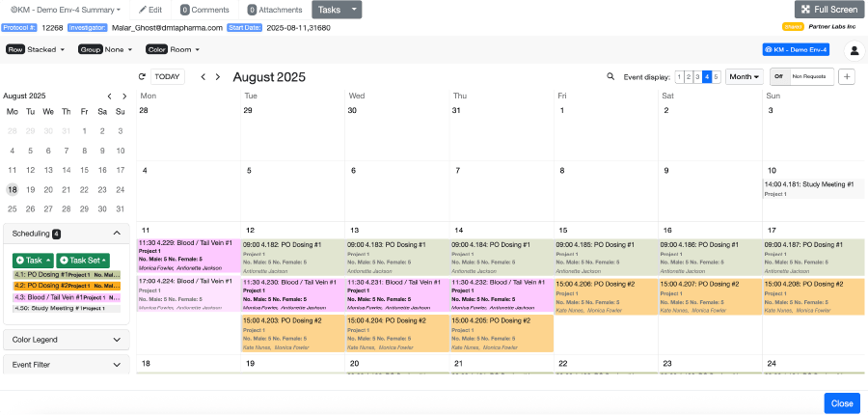The height and width of the screenshot is (415, 868).
Task: Click the plus icon on Task Set button
Action: [x=65, y=261]
